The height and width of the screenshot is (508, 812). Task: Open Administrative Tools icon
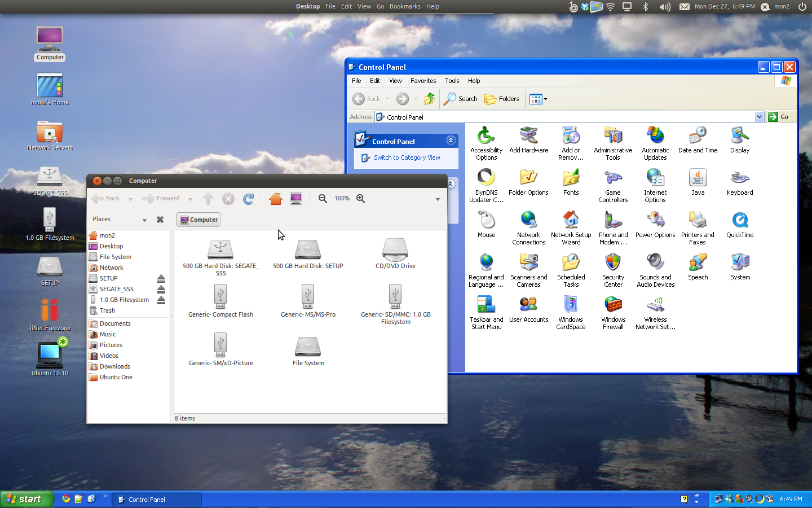coord(613,143)
